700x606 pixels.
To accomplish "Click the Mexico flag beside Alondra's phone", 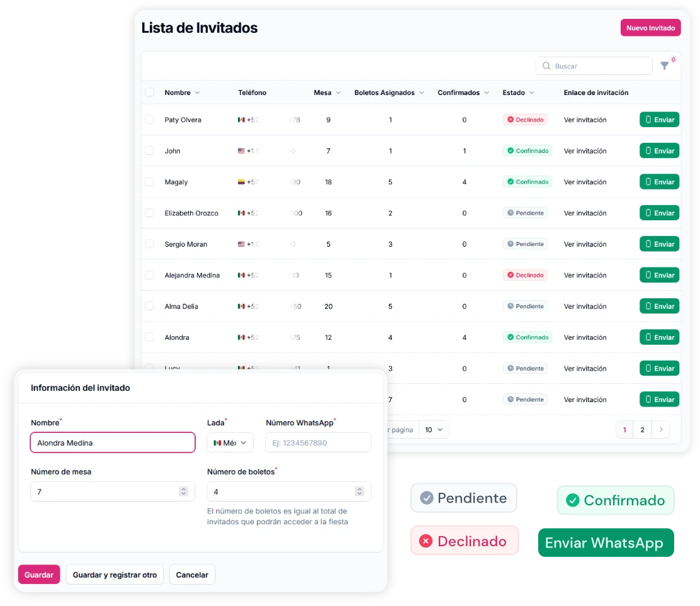I will (x=241, y=337).
